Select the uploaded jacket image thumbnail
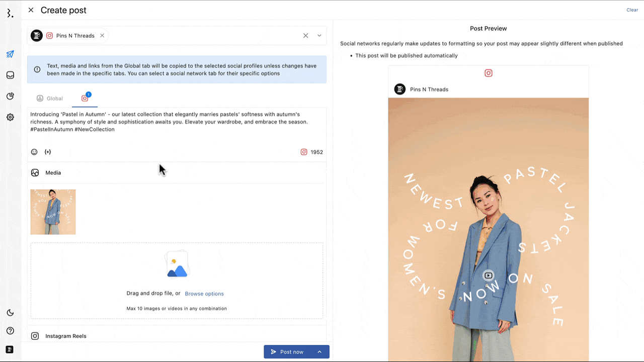The image size is (644, 362). coord(53,212)
